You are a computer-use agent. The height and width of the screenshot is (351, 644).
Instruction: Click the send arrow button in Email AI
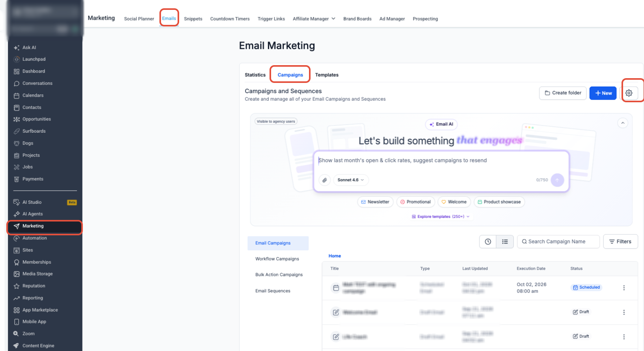coord(557,180)
